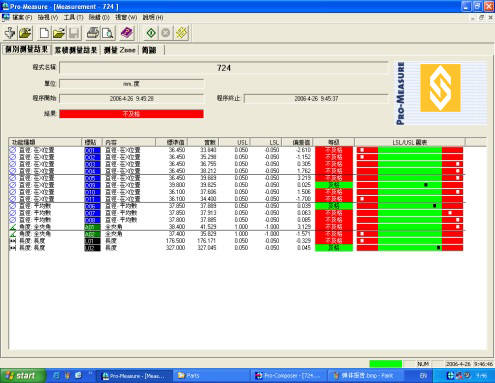
Task: Click the new blank document icon
Action: (44, 33)
